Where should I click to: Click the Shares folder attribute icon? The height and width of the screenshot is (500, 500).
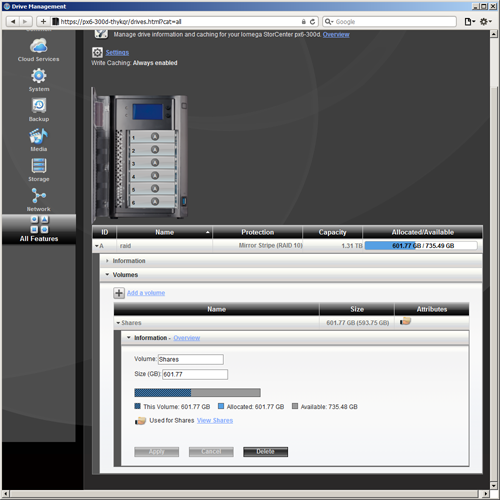pyautogui.click(x=405, y=321)
